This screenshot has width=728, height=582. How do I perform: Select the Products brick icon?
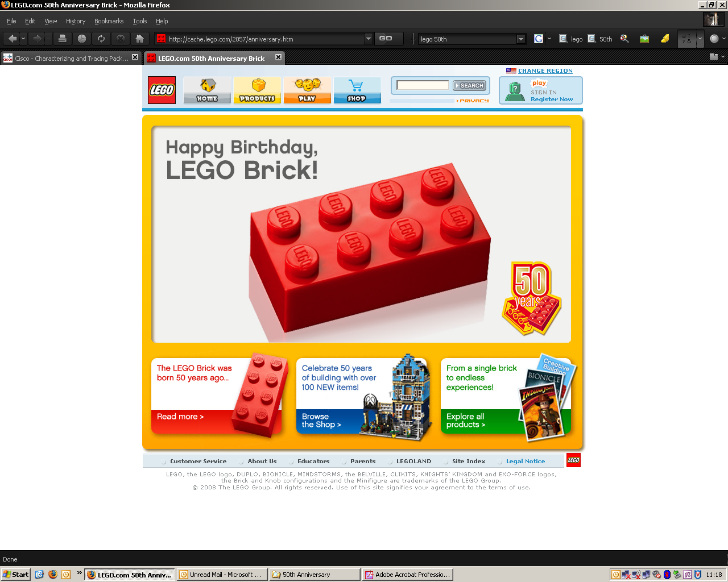[x=257, y=90]
